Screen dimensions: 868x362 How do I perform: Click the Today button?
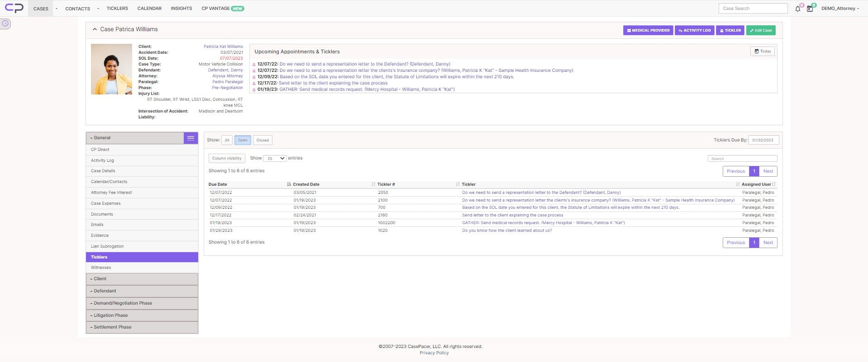[x=763, y=52]
